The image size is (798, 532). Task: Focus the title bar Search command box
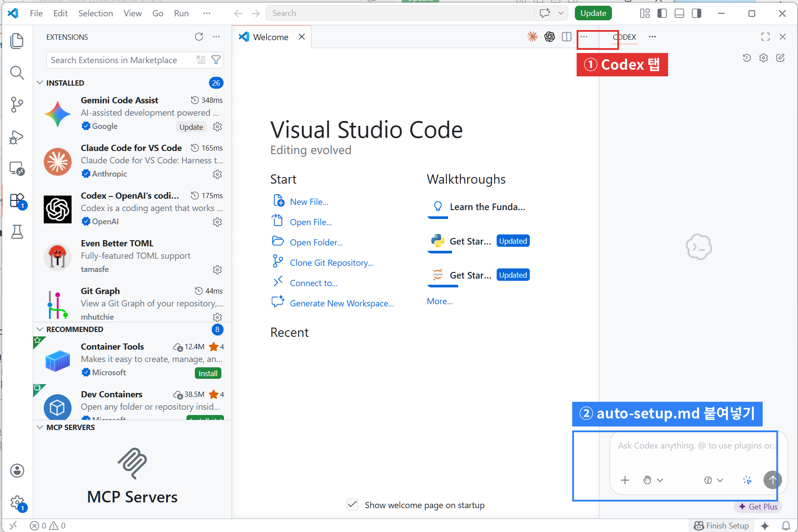pos(401,13)
